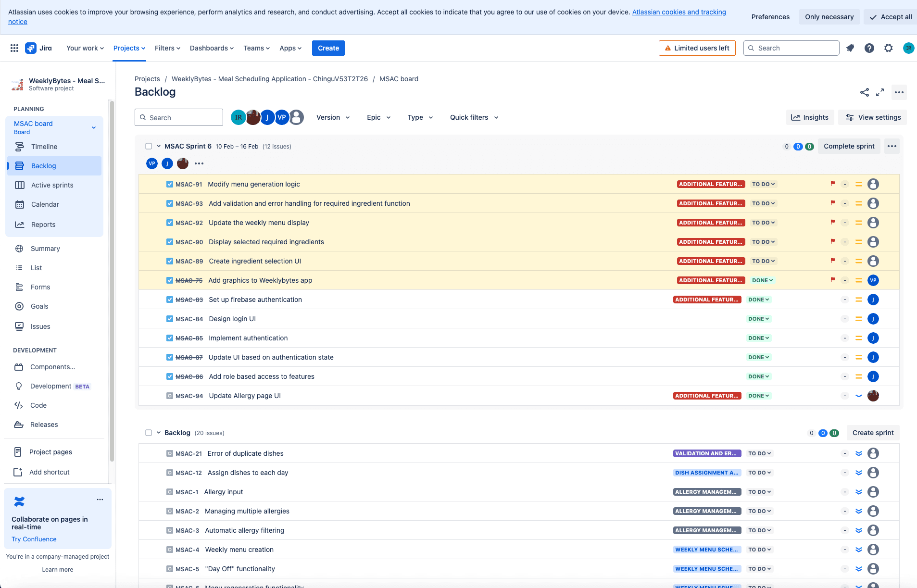Image resolution: width=917 pixels, height=588 pixels.
Task: Open Confluence promo card options ellipsis
Action: coord(100,500)
